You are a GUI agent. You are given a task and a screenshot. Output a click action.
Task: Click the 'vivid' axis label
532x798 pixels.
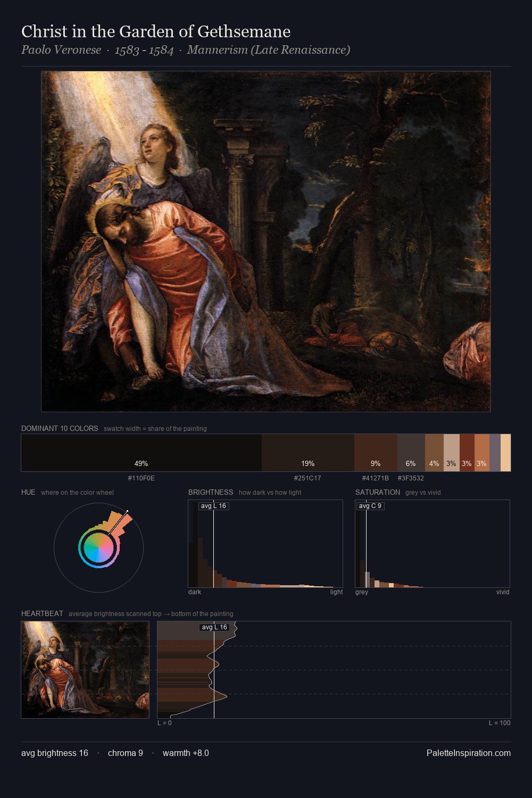(x=503, y=592)
